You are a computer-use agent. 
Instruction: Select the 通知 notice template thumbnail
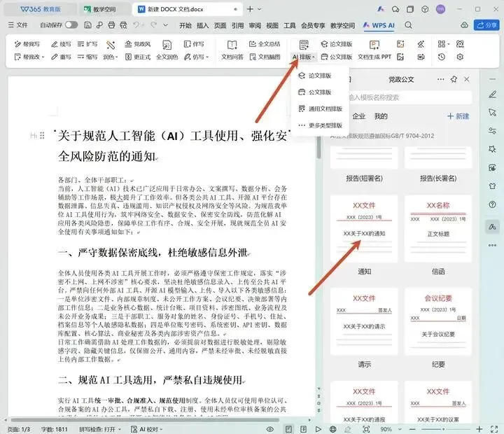tap(364, 229)
